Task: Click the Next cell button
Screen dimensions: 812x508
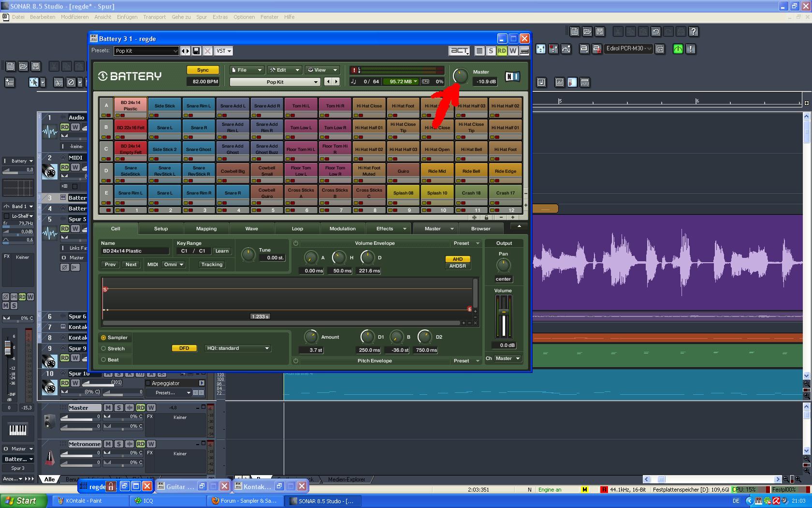Action: point(131,265)
